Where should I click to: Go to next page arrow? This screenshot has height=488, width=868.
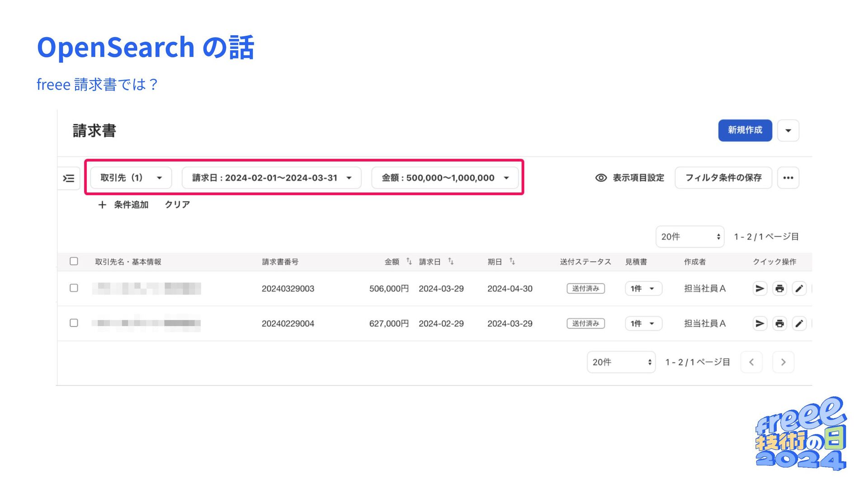click(783, 362)
